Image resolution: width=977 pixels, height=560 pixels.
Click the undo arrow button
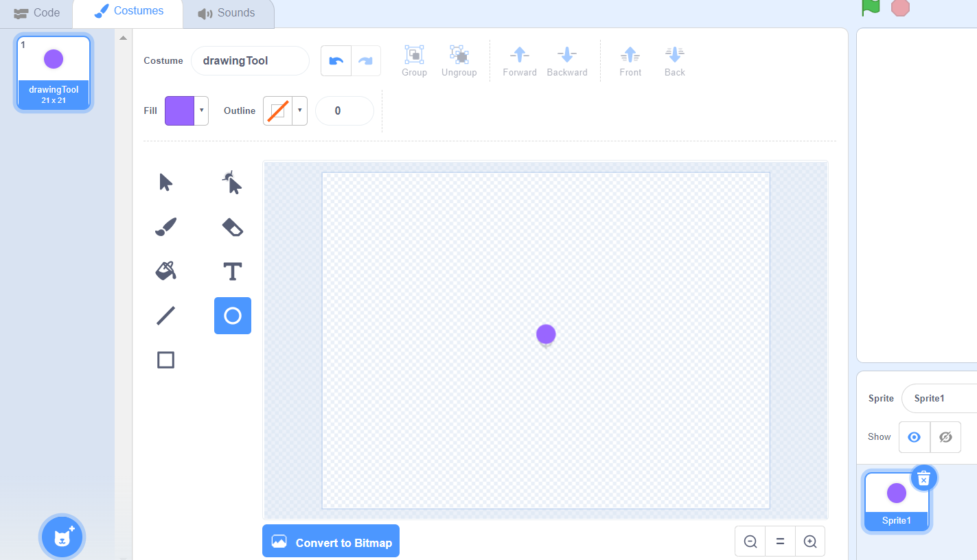(x=336, y=61)
